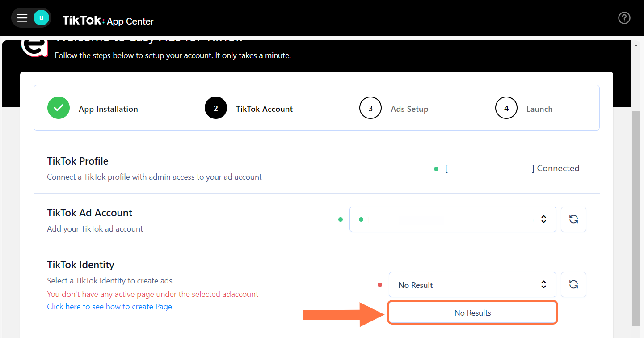This screenshot has height=338, width=644.
Task: Refresh the TikTok Identity list
Action: (x=573, y=284)
